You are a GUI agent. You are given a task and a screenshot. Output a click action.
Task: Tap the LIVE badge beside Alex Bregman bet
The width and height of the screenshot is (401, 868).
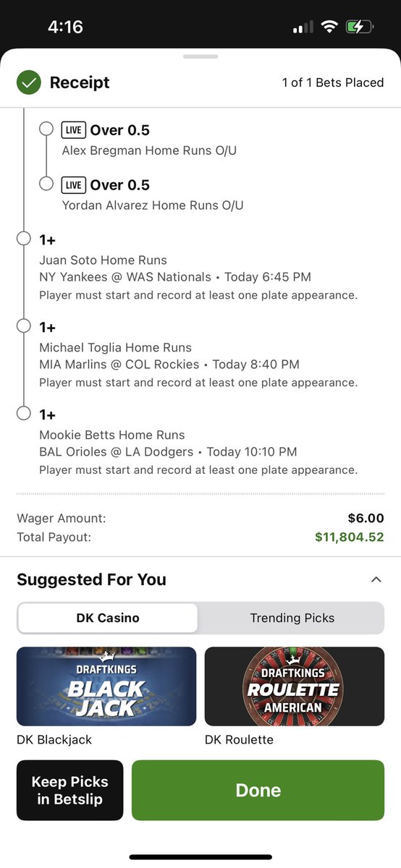pyautogui.click(x=73, y=130)
